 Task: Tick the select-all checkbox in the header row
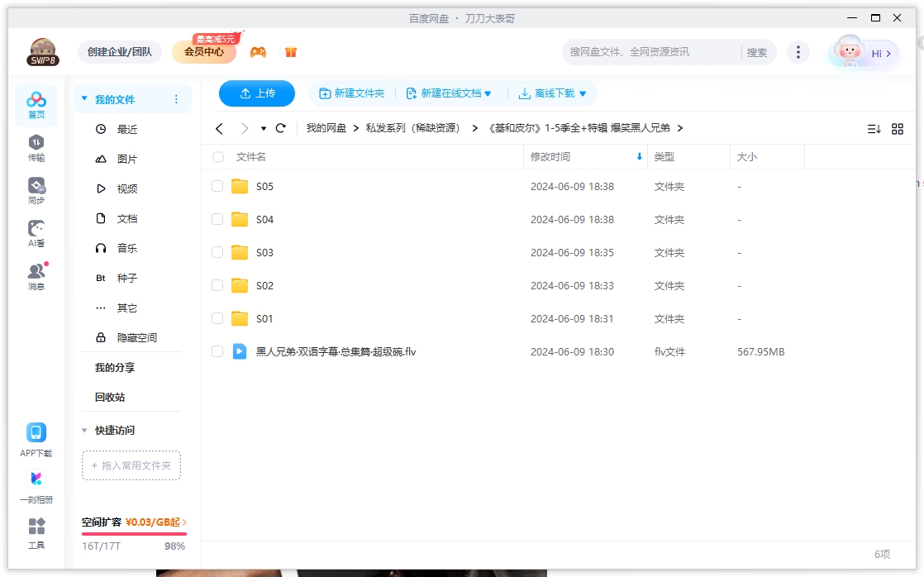(x=217, y=157)
